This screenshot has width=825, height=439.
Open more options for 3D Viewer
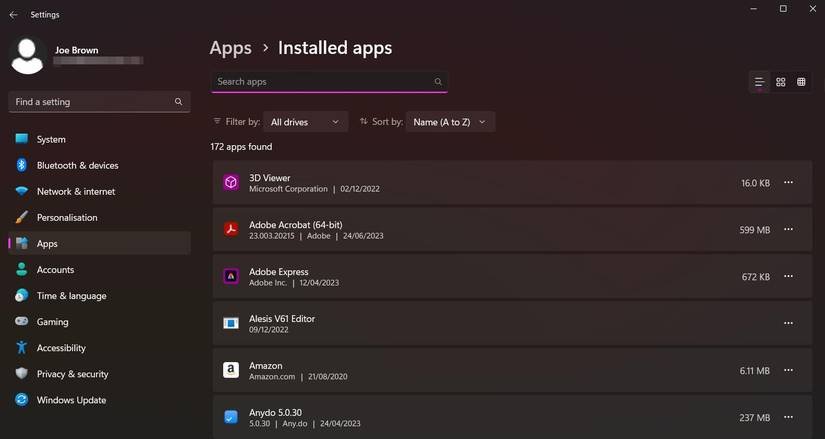tap(788, 183)
